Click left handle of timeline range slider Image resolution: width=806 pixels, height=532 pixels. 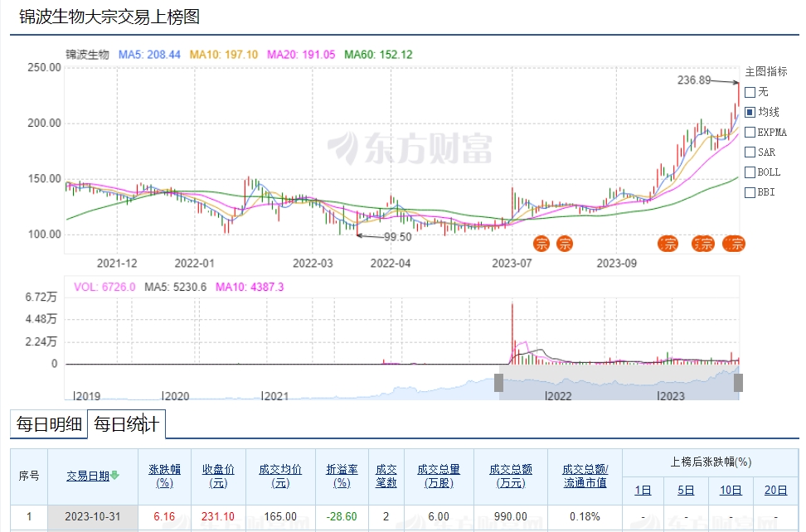(x=499, y=383)
